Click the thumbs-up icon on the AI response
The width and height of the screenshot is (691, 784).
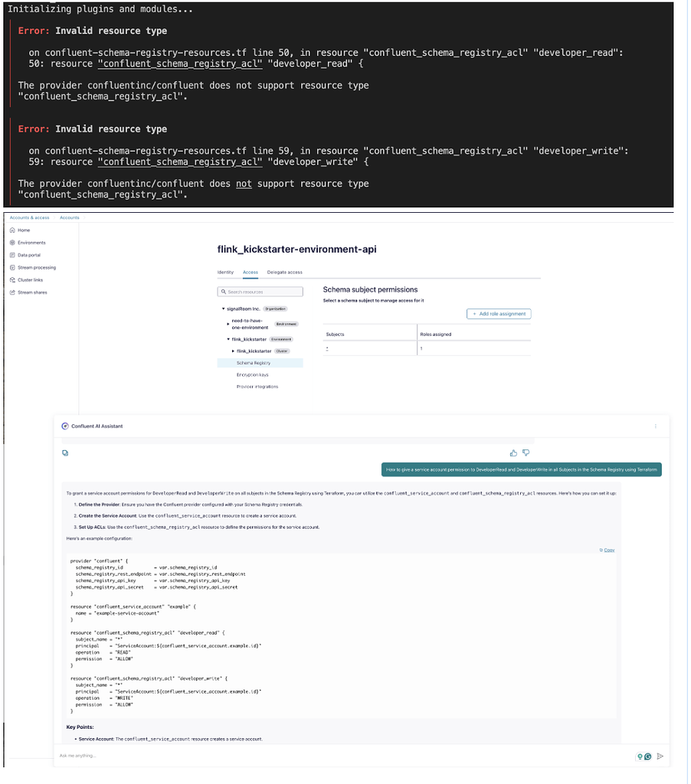[513, 453]
